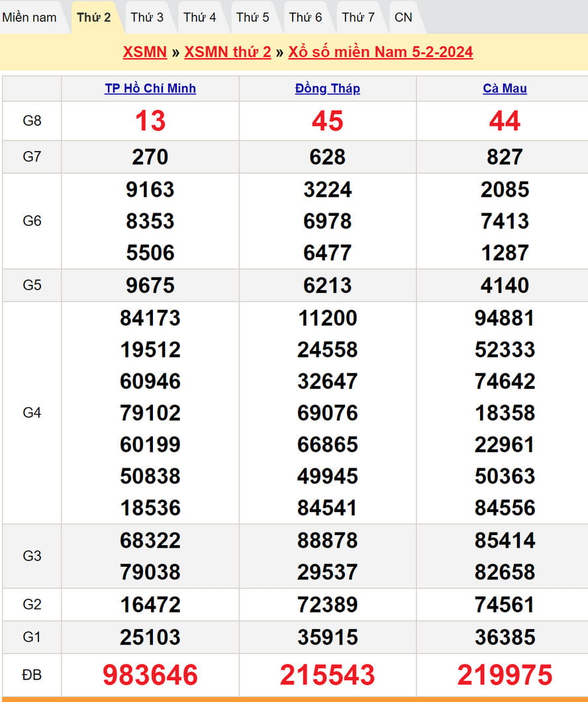Image resolution: width=588 pixels, height=702 pixels.
Task: Click Cà Mau special prize 219975
Action: [505, 675]
